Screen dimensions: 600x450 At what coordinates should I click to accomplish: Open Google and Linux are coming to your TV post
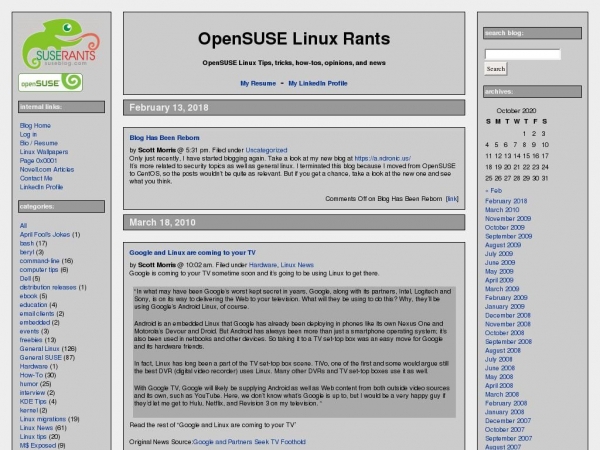tap(192, 253)
